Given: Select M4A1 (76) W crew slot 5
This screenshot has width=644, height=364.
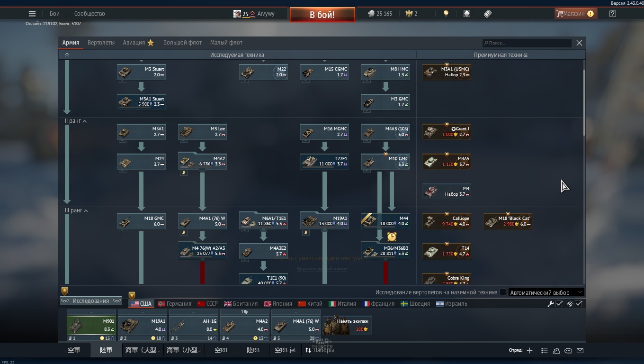Looking at the screenshot, I should pos(296,326).
